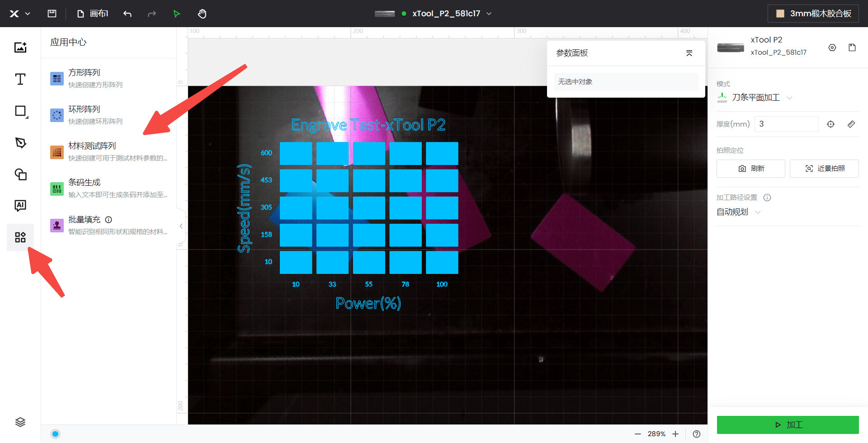Click the 近景拍照 close-up photo button
The height and width of the screenshot is (443, 868).
pyautogui.click(x=824, y=169)
